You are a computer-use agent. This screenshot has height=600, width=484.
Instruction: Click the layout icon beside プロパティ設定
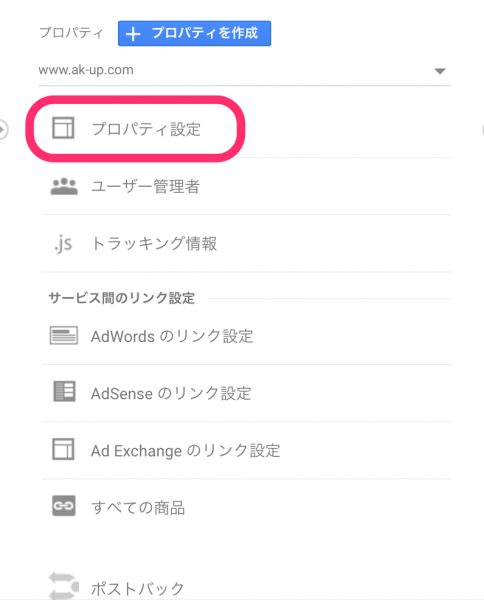click(63, 128)
